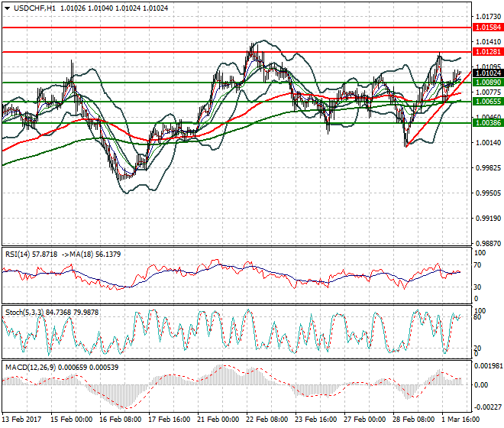Screen dimensions: 504x428
Task: Click the current price label 1.01024
Action: (488, 73)
